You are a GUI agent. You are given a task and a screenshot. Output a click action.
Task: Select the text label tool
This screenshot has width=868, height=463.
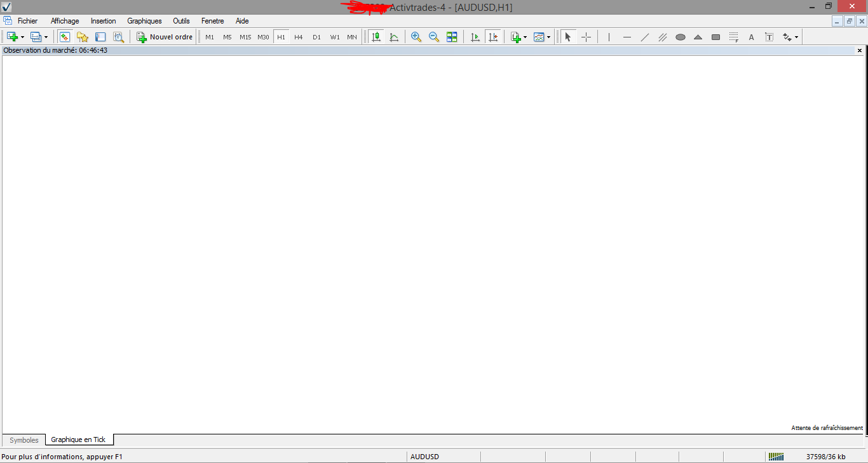click(x=769, y=37)
